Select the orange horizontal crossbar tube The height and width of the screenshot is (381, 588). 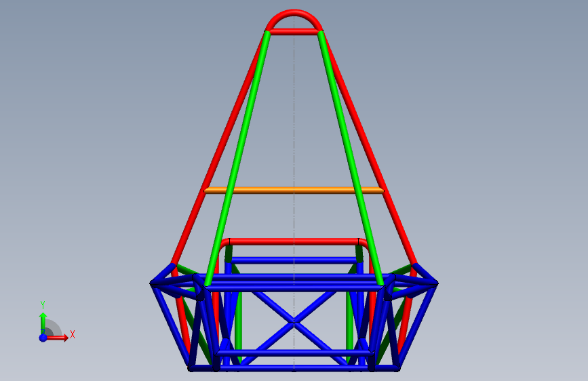[294, 190]
